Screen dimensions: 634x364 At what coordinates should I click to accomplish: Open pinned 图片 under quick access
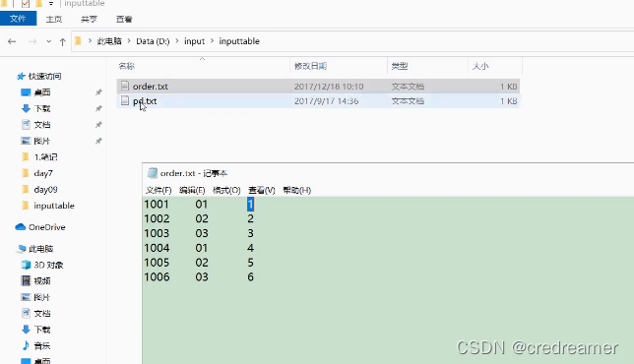42,141
